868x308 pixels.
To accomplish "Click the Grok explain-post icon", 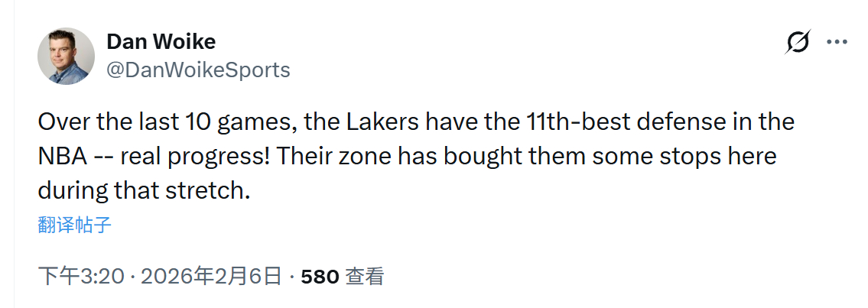I will 798,42.
